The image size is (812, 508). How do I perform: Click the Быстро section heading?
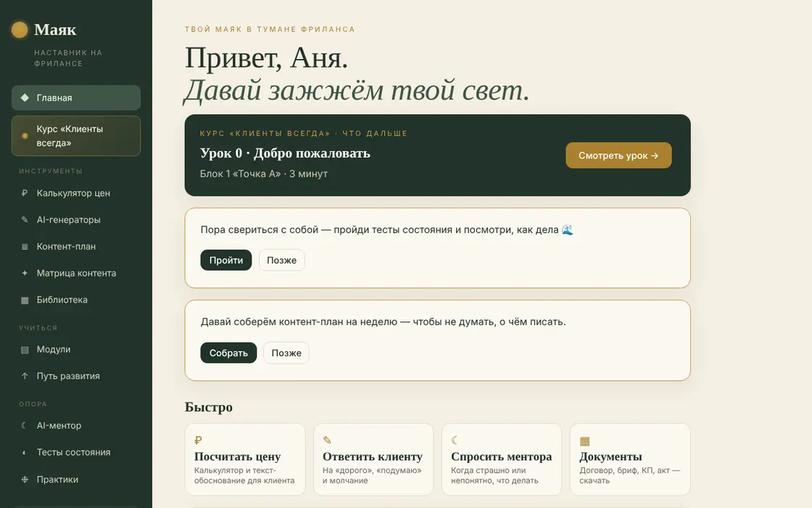tap(209, 407)
